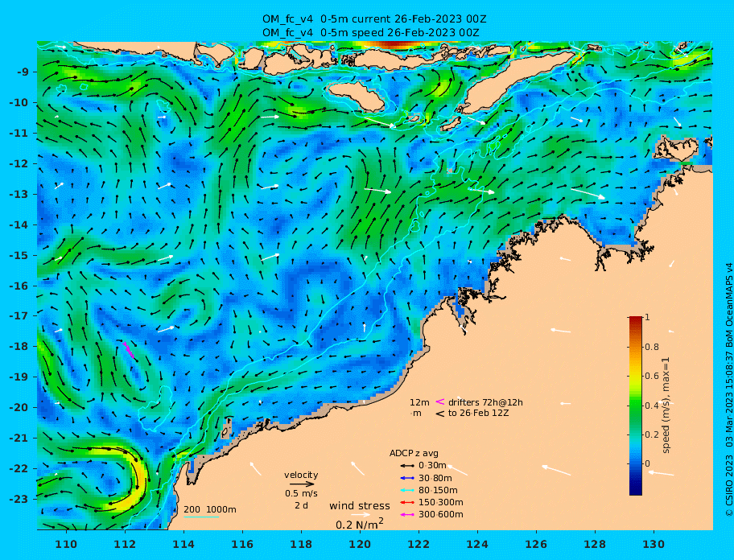Viewport: 734px width, 560px height.
Task: Click the longitude axis label '114'
Action: tap(183, 544)
